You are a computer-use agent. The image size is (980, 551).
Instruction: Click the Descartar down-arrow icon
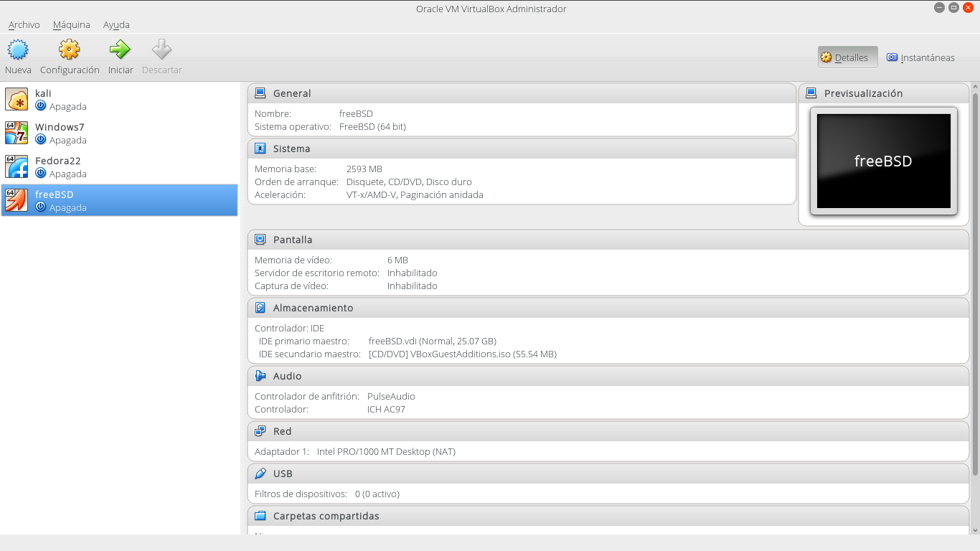pos(161,50)
